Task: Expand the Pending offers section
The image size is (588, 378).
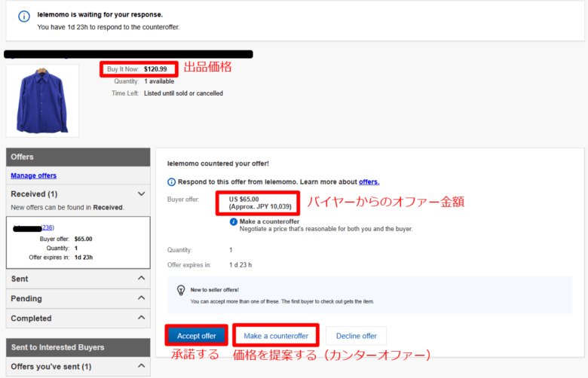Action: (142, 298)
